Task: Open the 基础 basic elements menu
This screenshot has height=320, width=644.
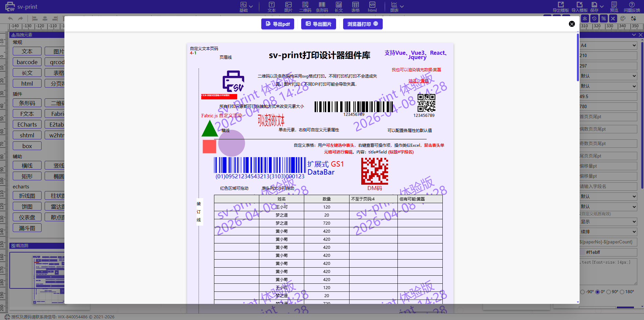Action: [x=246, y=6]
